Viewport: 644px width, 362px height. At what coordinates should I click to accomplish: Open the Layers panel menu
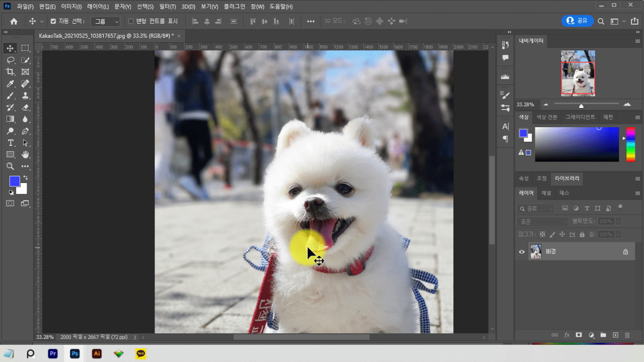(x=637, y=193)
